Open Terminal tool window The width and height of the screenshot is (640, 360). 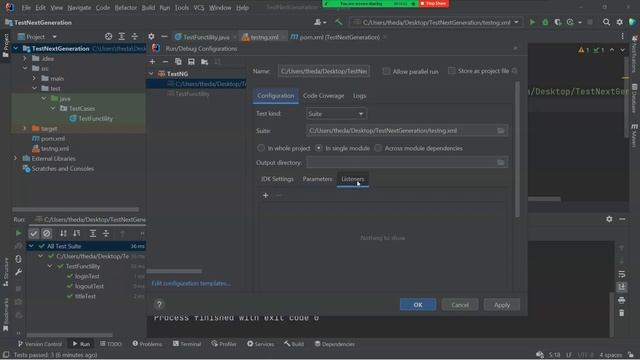tap(187, 344)
